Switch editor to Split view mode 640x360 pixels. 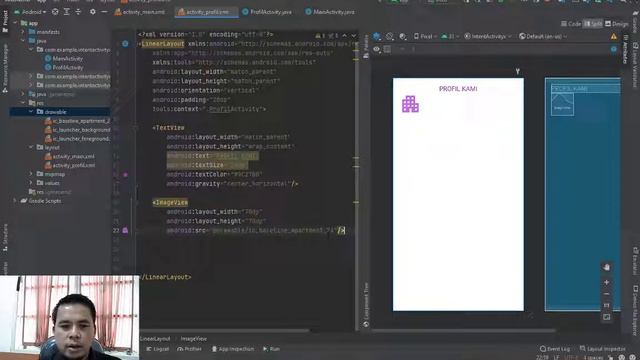(593, 24)
